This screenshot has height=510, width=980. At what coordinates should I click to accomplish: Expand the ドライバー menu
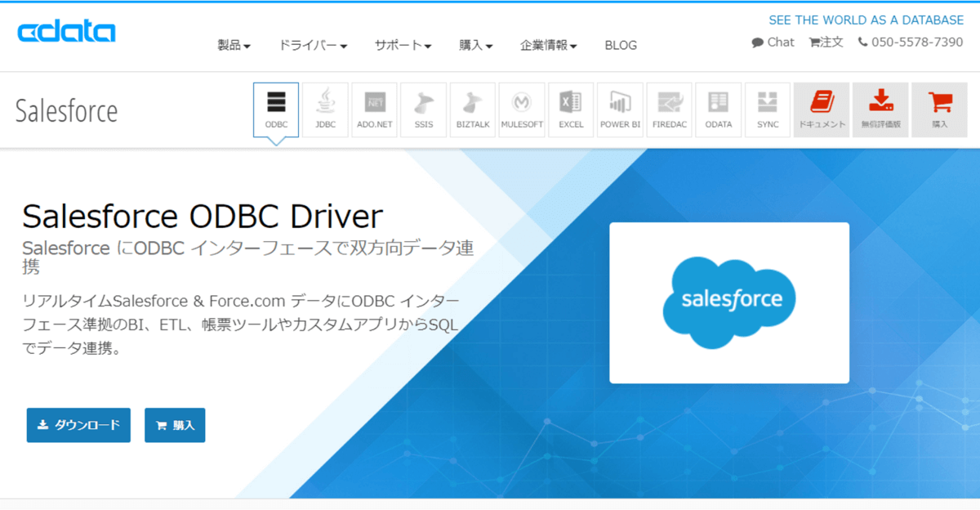(313, 45)
